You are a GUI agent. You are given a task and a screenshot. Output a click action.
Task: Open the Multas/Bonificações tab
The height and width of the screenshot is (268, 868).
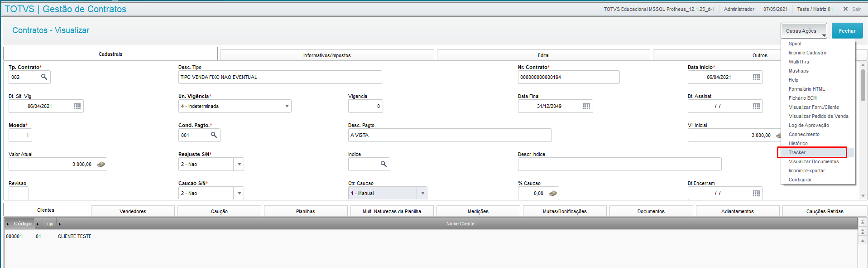(565, 211)
